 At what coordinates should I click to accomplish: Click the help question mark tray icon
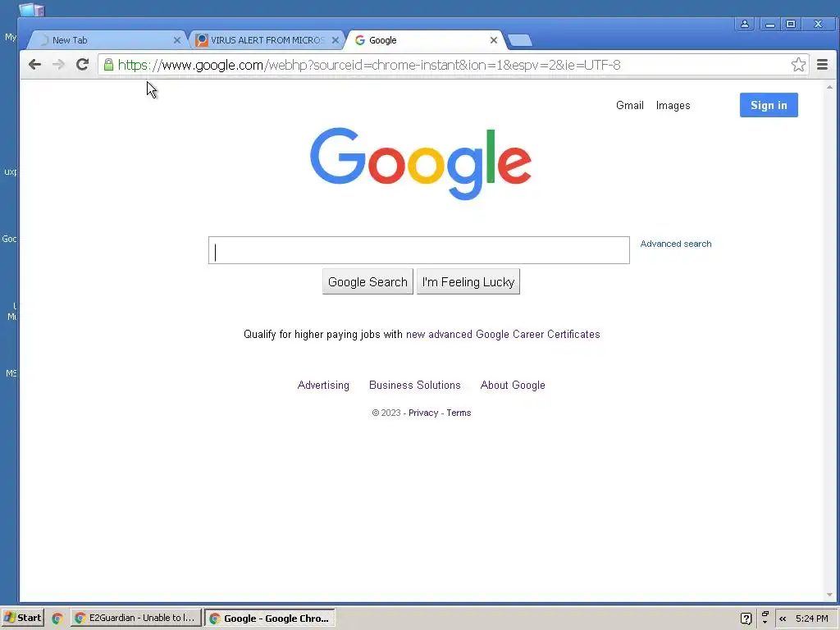pos(746,619)
